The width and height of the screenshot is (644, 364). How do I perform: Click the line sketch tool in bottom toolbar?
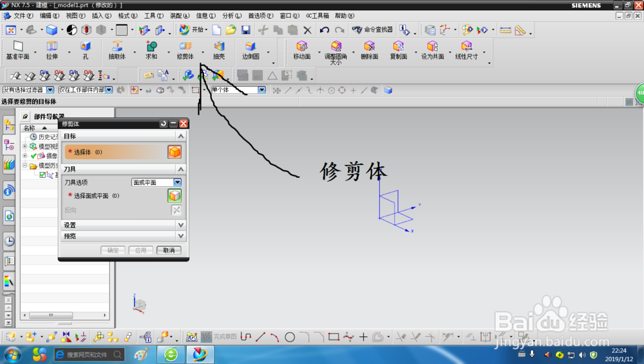(x=260, y=338)
